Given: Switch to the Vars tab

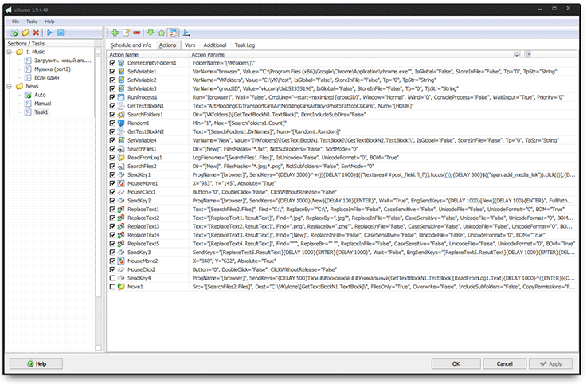Looking at the screenshot, I should 190,45.
